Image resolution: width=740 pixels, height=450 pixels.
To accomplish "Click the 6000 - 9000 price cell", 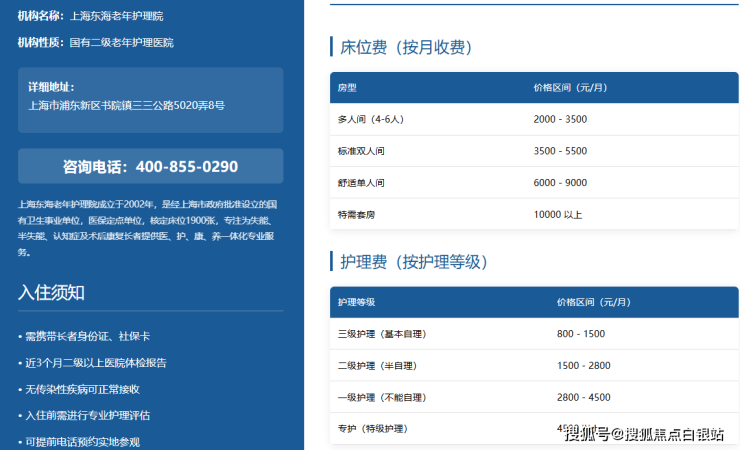I will [x=560, y=183].
